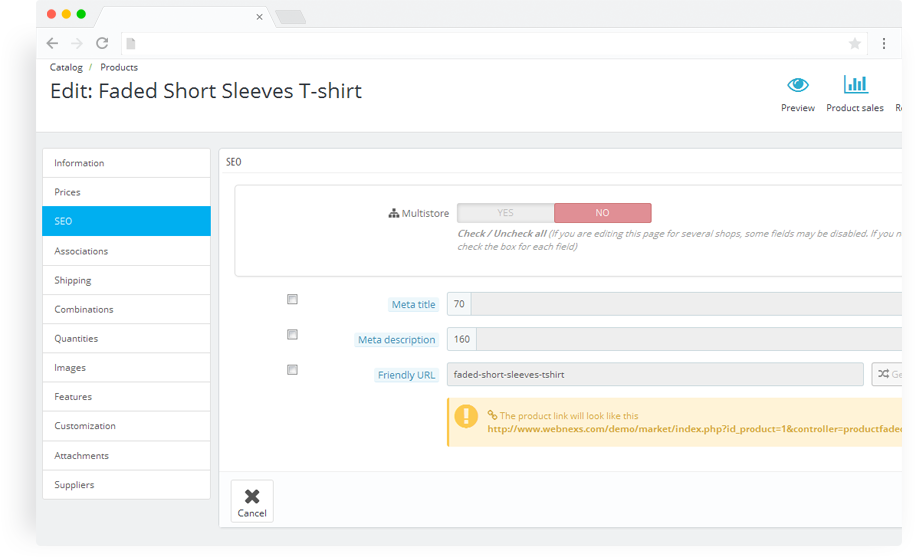The image size is (915, 559).
Task: Tick the Friendly URL checkbox
Action: 292,370
